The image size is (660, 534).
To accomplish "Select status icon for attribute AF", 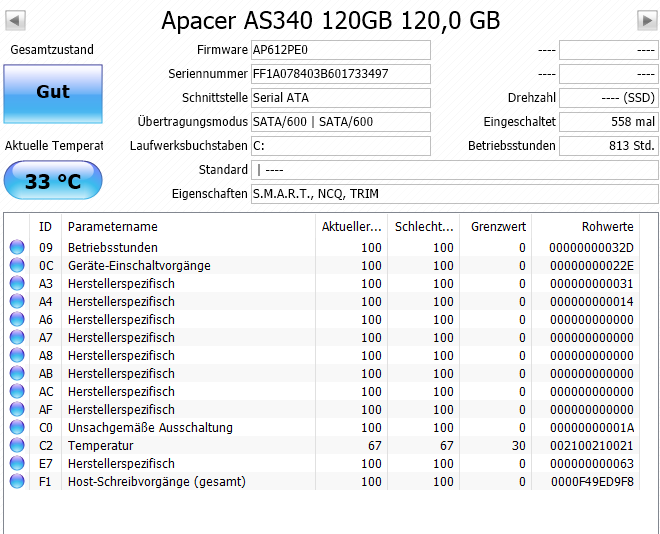I will pos(17,409).
